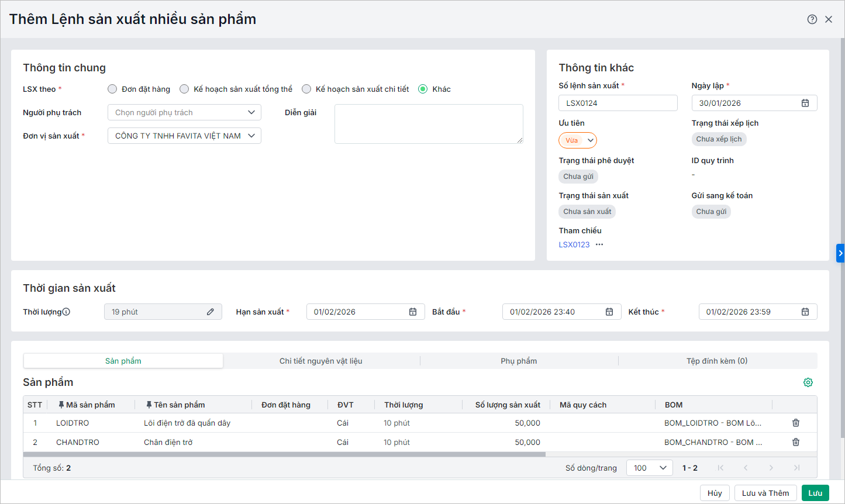Switch to Chi tiết nguyên vật liệu tab
This screenshot has height=504, width=845.
click(x=321, y=361)
